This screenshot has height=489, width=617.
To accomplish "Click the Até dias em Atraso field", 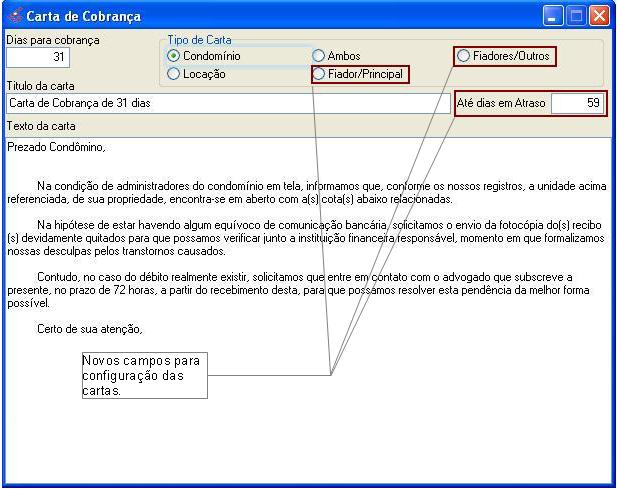I will [577, 103].
